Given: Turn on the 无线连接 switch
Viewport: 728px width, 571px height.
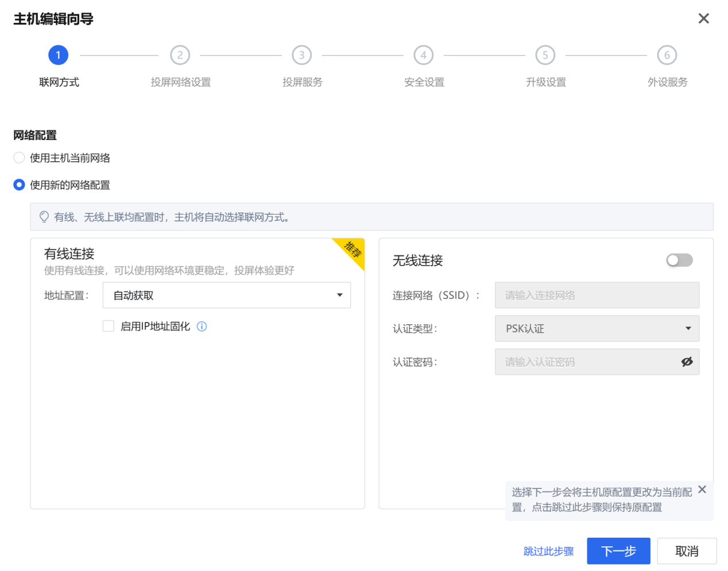Looking at the screenshot, I should 679,260.
